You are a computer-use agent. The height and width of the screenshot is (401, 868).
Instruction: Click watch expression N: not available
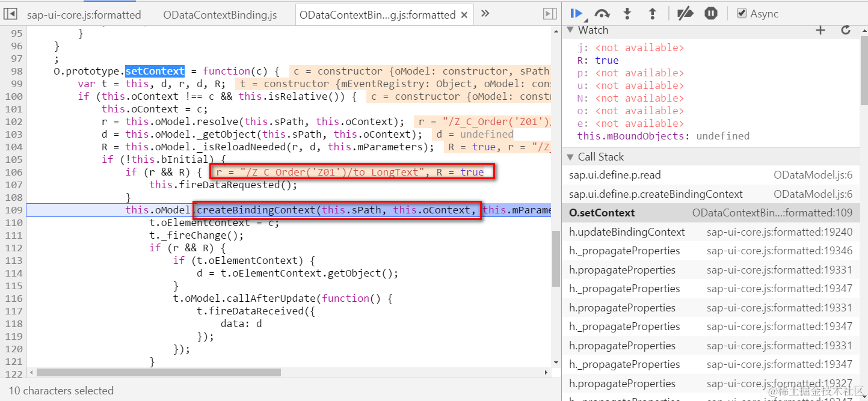click(630, 98)
